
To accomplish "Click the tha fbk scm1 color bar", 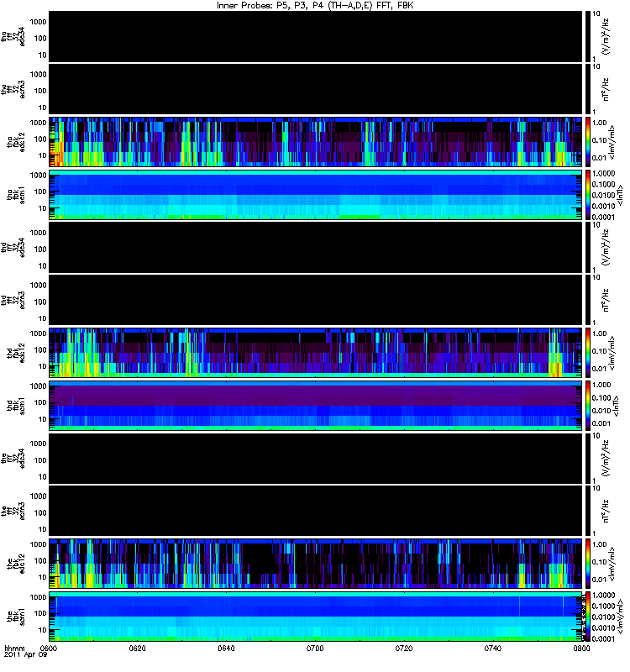I will pyautogui.click(x=588, y=195).
